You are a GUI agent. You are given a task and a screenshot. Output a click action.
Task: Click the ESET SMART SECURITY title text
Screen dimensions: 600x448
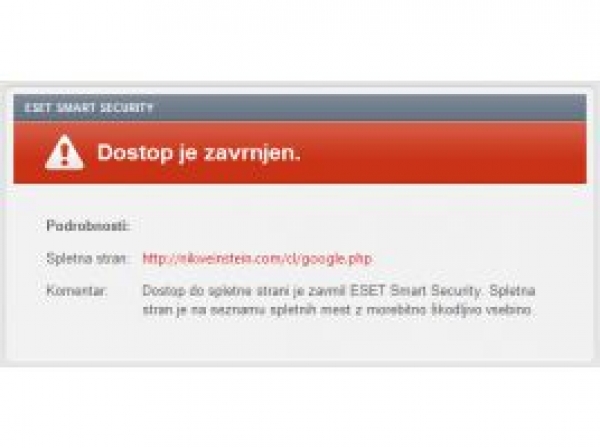89,108
